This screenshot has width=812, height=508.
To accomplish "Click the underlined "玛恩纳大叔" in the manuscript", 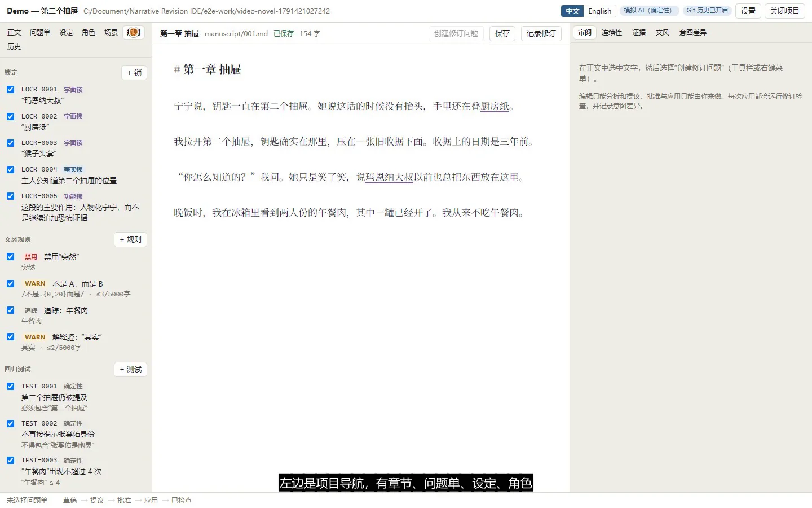I will [390, 177].
